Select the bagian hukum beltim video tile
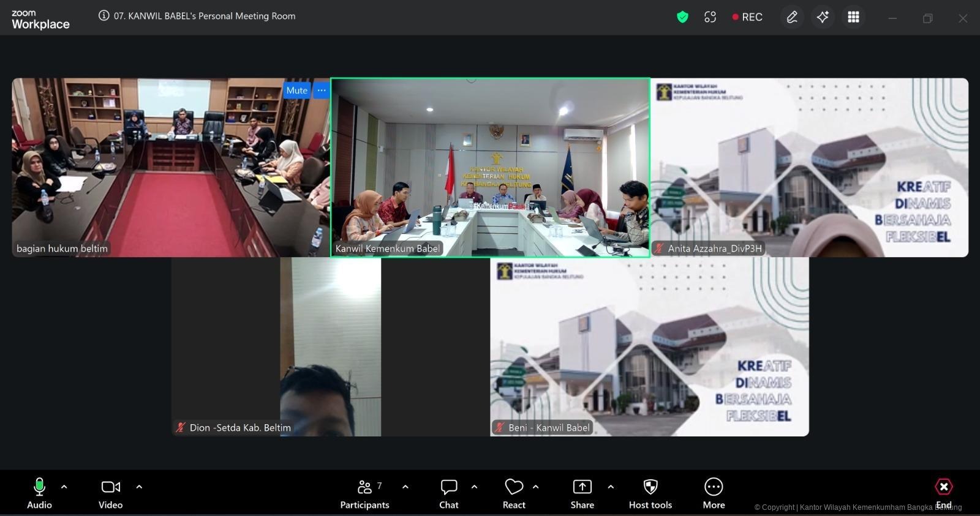 point(171,167)
